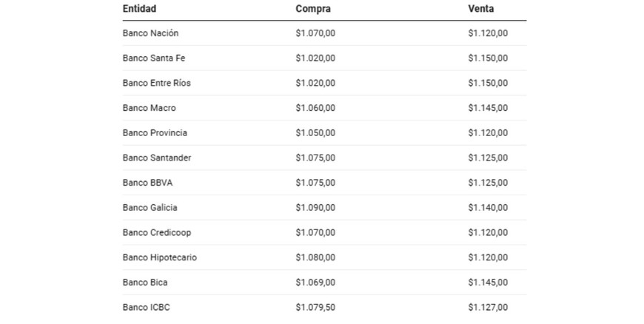Viewport: 644px width, 324px height.
Task: Click Banco Provincia in the table
Action: [x=155, y=133]
